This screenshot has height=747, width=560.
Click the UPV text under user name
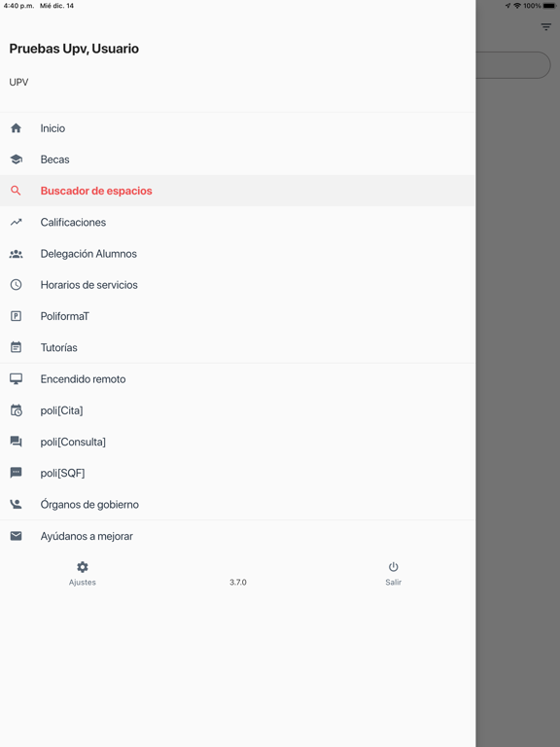click(18, 82)
